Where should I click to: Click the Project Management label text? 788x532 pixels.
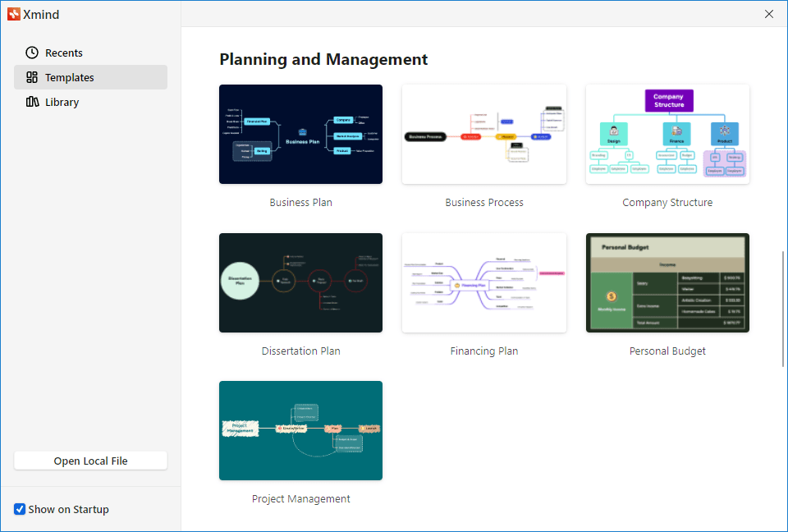click(300, 499)
